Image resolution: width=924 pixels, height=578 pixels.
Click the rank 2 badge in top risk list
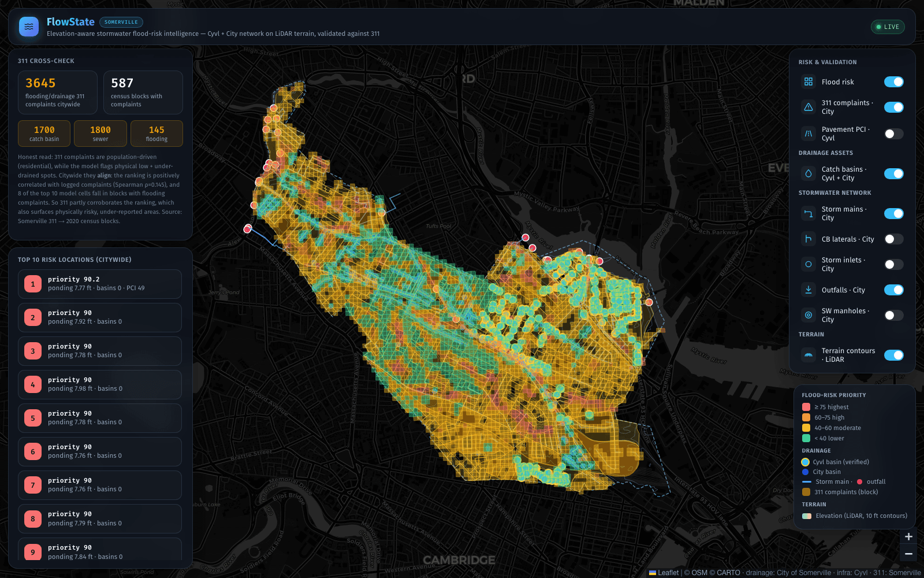click(33, 317)
